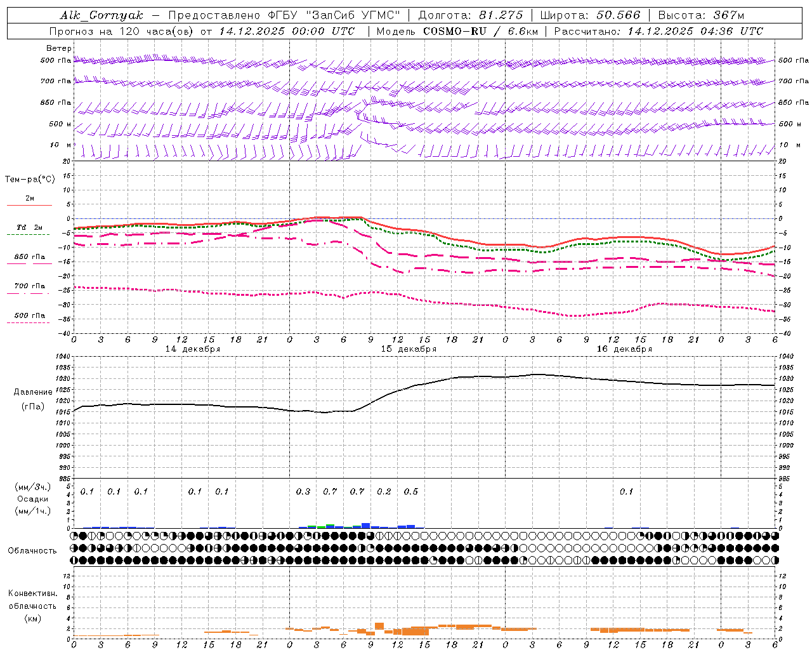Click the black pressure curve near its 1030 peak
This screenshot has width=812, height=650.
536,375
